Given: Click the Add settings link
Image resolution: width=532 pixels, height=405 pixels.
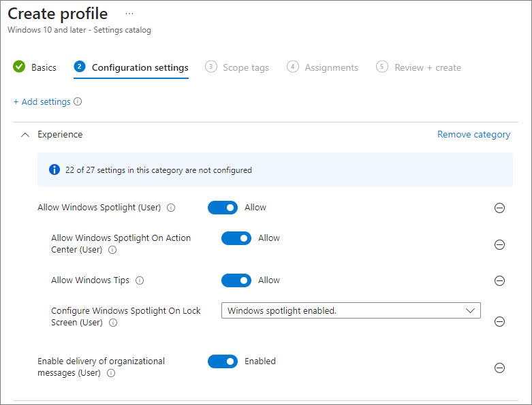Looking at the screenshot, I should click(x=42, y=101).
